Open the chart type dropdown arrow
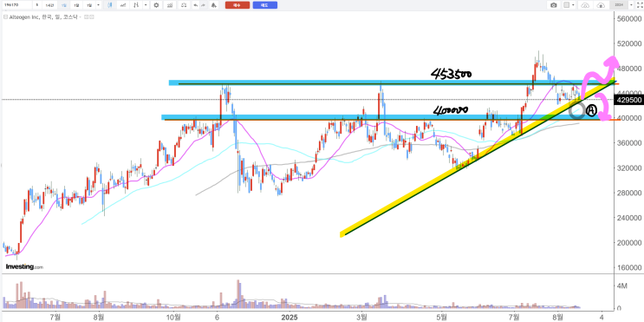This screenshot has height=322, width=644. tap(146, 5)
